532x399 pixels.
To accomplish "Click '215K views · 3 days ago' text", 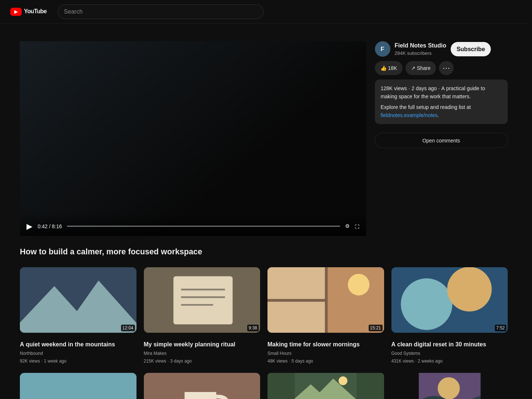I will [168, 361].
